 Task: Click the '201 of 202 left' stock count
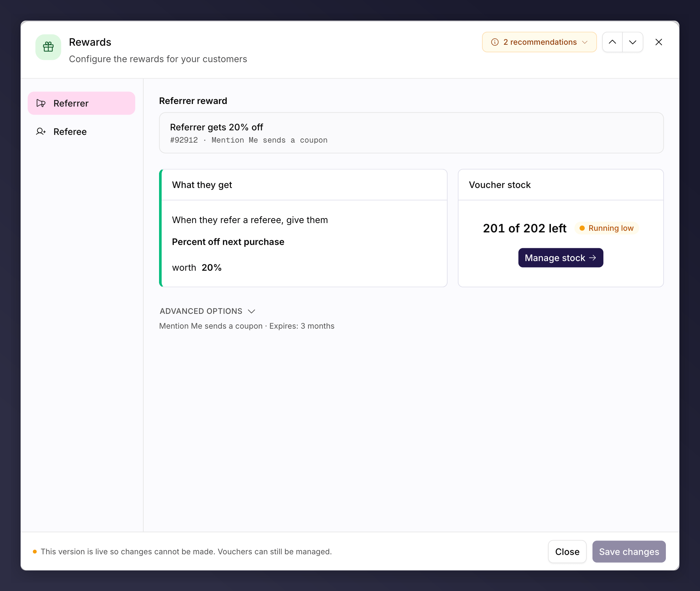coord(525,229)
